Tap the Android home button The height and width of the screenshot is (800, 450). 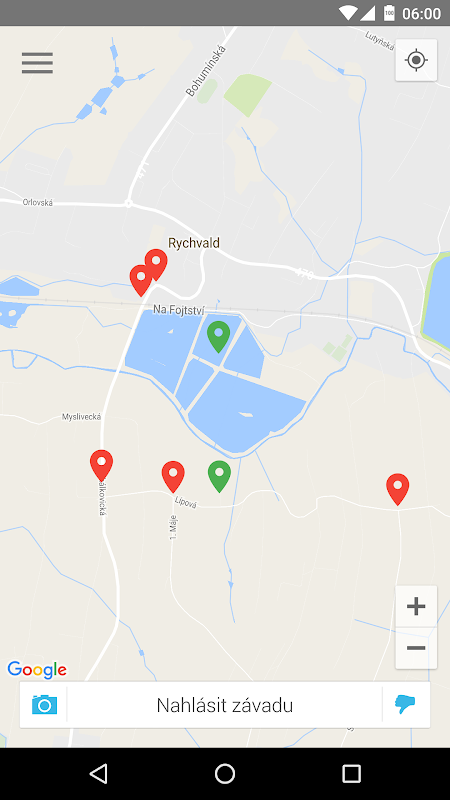pyautogui.click(x=225, y=773)
